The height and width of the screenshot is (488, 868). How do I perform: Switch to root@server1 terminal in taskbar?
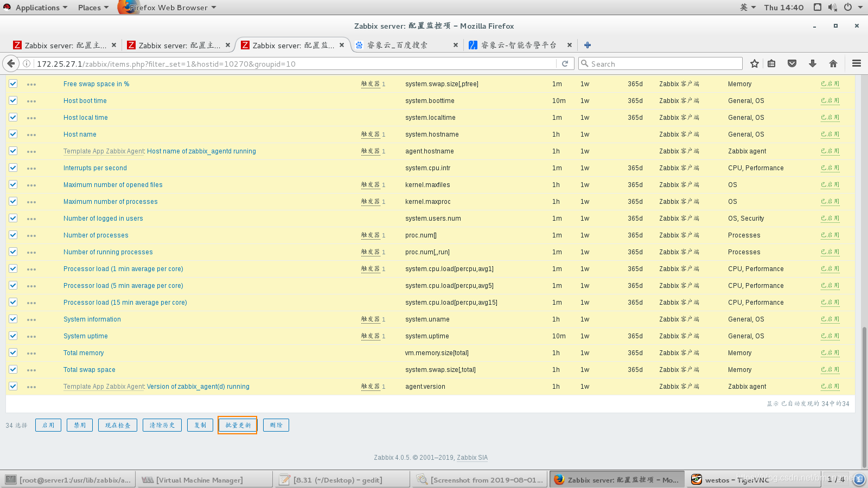pyautogui.click(x=68, y=480)
